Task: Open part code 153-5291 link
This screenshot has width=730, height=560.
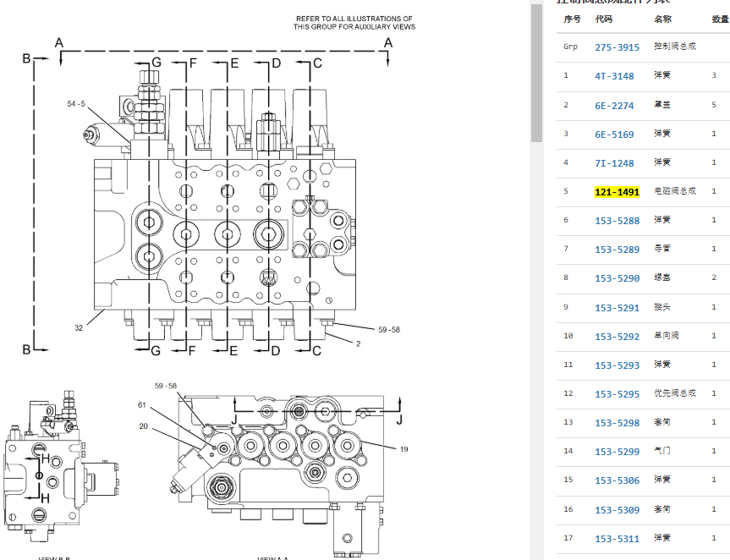Action: coord(617,308)
